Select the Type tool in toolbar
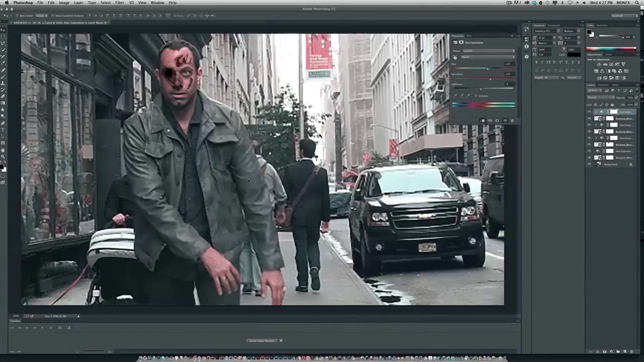This screenshot has width=644, height=362. point(3,130)
